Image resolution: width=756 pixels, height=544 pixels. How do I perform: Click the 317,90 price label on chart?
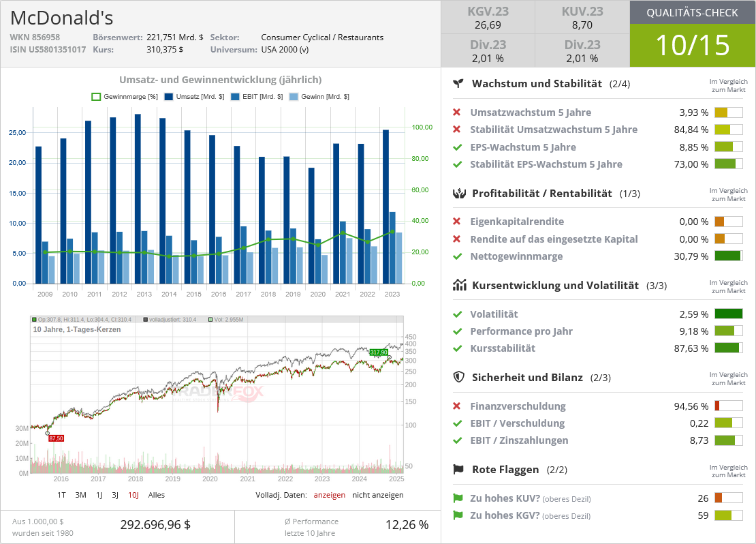[x=379, y=352]
